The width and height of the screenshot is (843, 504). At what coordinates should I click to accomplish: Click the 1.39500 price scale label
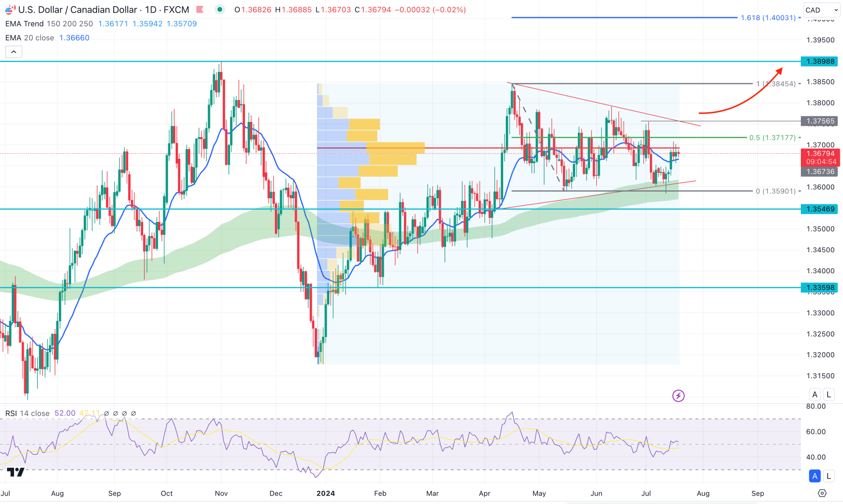pyautogui.click(x=820, y=40)
